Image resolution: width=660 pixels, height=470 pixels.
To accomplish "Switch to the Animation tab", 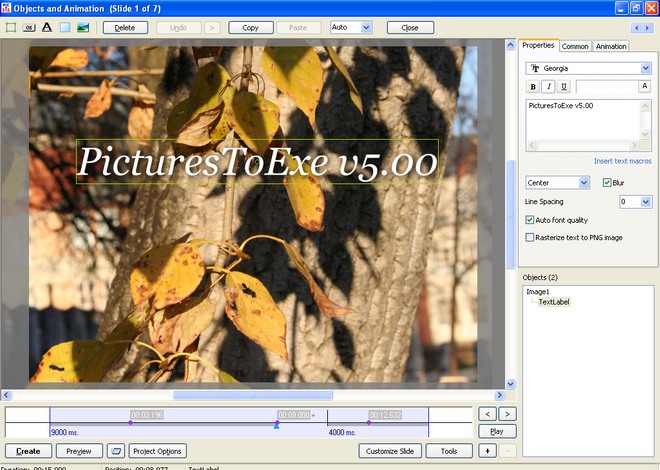I will (611, 46).
